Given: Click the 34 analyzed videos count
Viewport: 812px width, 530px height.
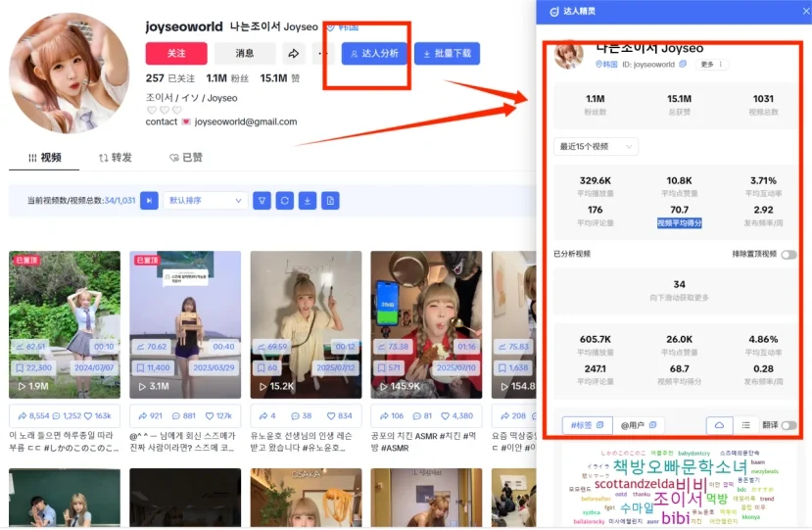Looking at the screenshot, I should click(x=680, y=284).
